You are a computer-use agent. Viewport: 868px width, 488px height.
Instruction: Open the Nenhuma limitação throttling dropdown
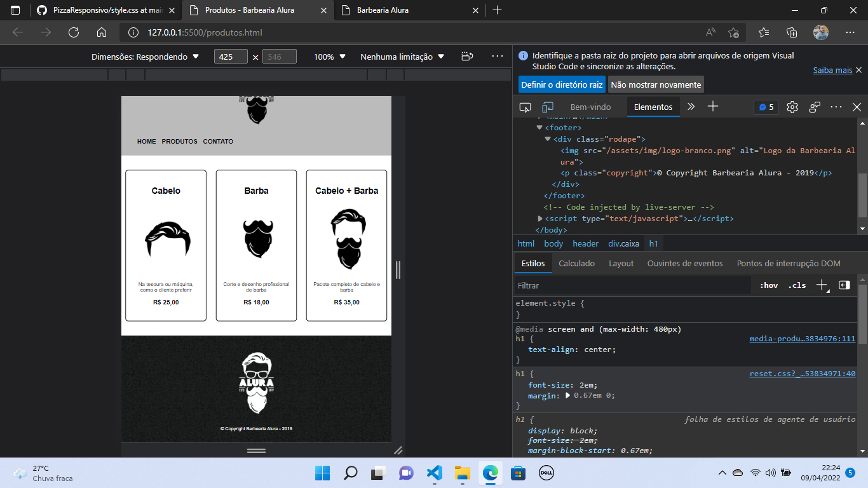click(x=402, y=57)
